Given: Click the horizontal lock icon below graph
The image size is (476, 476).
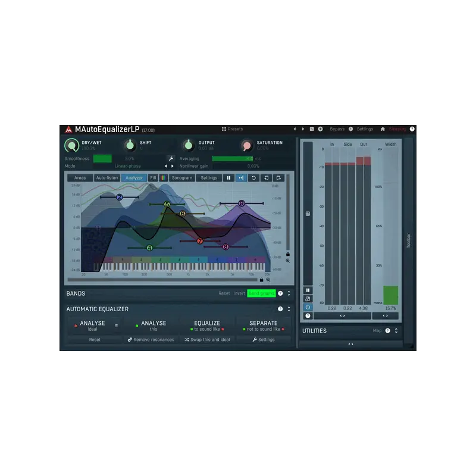Looking at the screenshot, I should [261, 280].
